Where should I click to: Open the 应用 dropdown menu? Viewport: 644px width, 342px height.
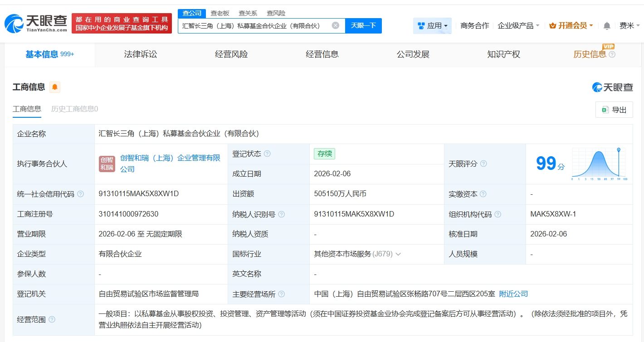pos(433,26)
